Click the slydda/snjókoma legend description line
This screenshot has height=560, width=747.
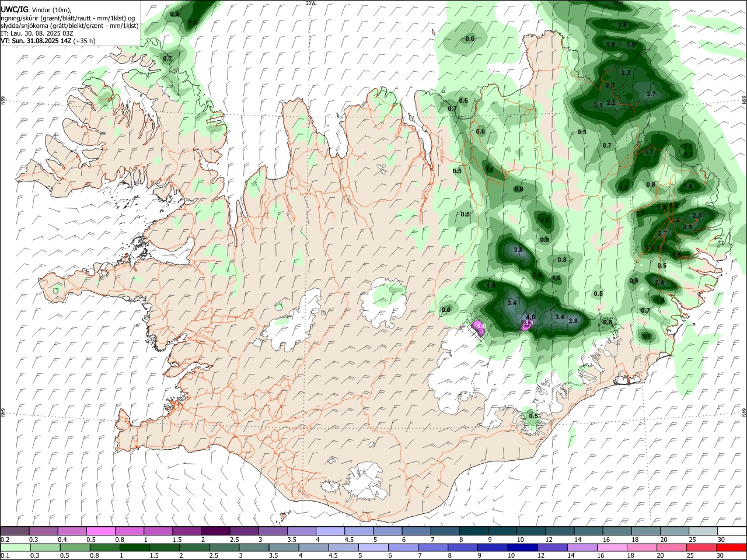69,26
